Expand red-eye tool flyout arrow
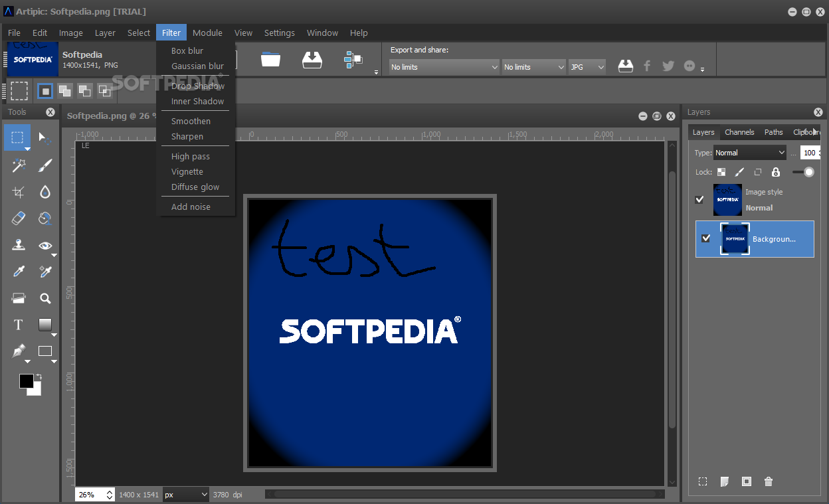 tap(54, 255)
